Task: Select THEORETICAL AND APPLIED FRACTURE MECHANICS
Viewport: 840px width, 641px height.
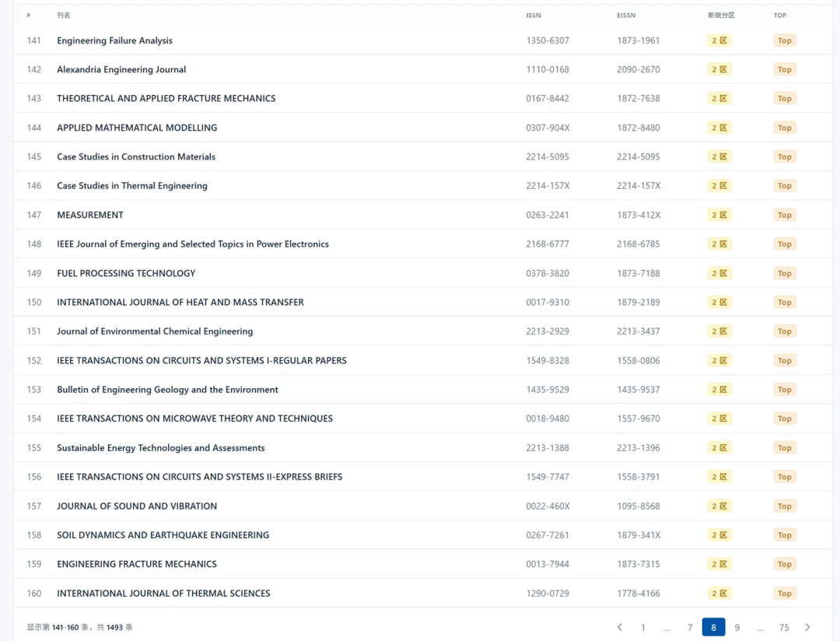Action: tap(166, 98)
